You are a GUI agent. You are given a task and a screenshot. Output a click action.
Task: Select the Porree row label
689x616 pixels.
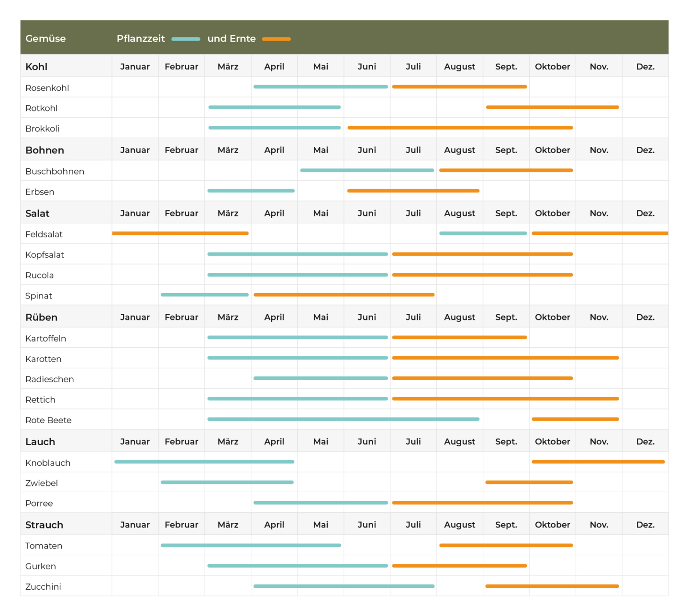(39, 504)
